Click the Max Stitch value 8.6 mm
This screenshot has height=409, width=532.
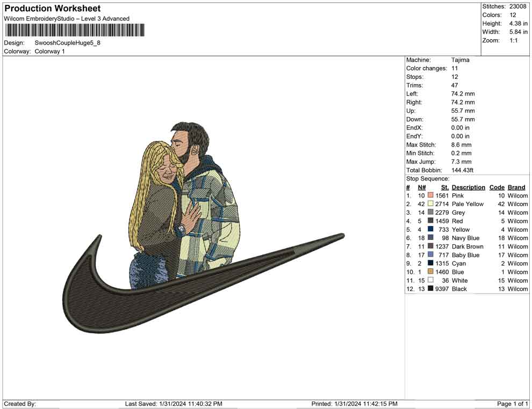pyautogui.click(x=462, y=145)
